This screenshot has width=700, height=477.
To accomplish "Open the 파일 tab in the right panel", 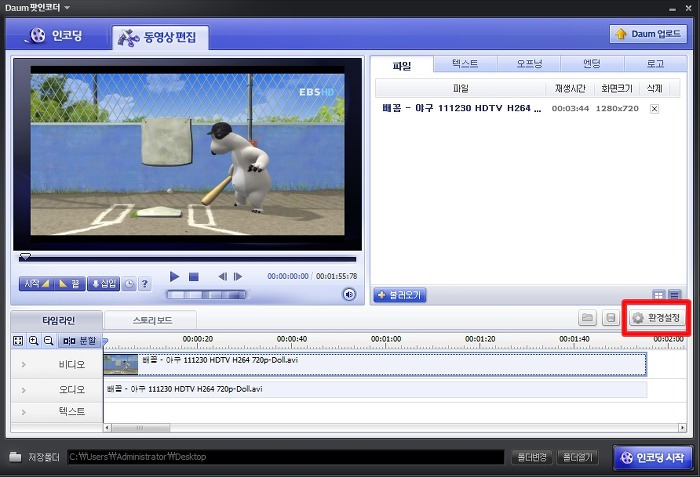I will [402, 65].
